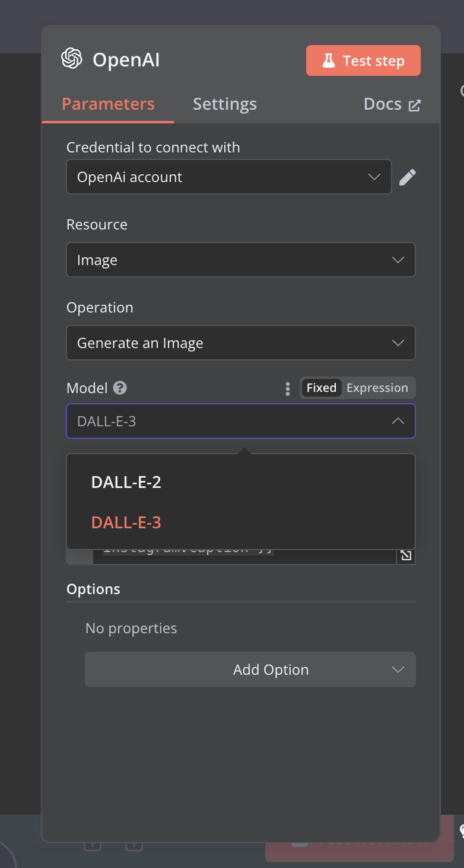Edit credential with the pencil icon
464x868 pixels.
click(408, 177)
